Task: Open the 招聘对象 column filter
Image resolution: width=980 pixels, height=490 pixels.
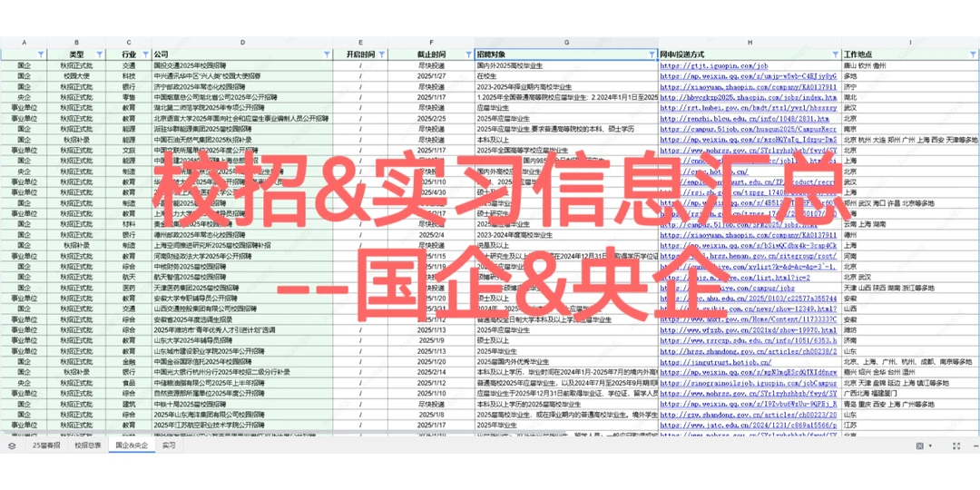Action: coord(652,54)
